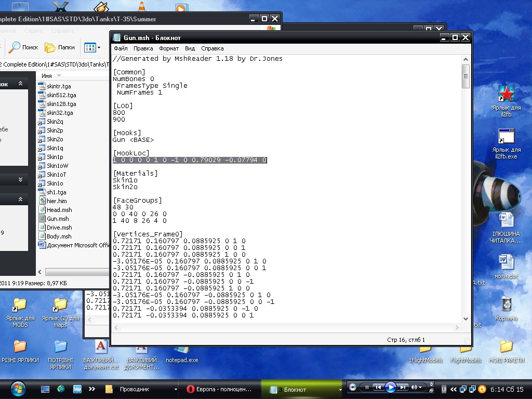Click Notepad vertical scrollbar up arrow
This screenshot has height=399, width=532.
click(465, 59)
